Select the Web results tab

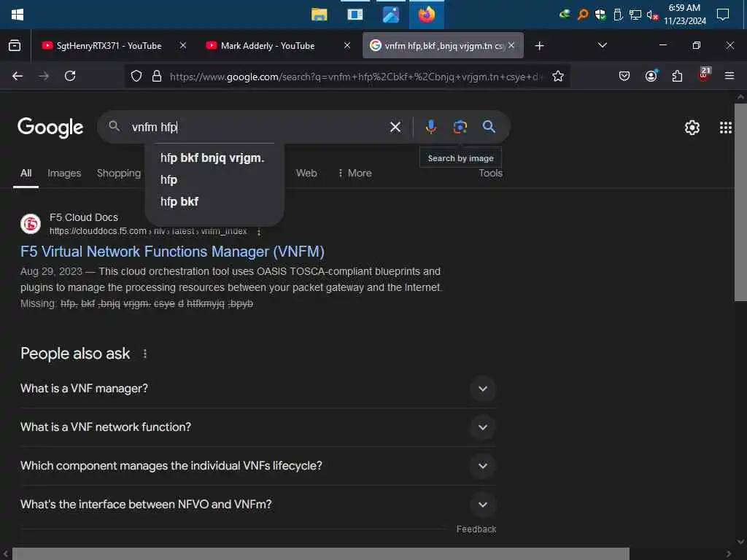click(x=306, y=174)
